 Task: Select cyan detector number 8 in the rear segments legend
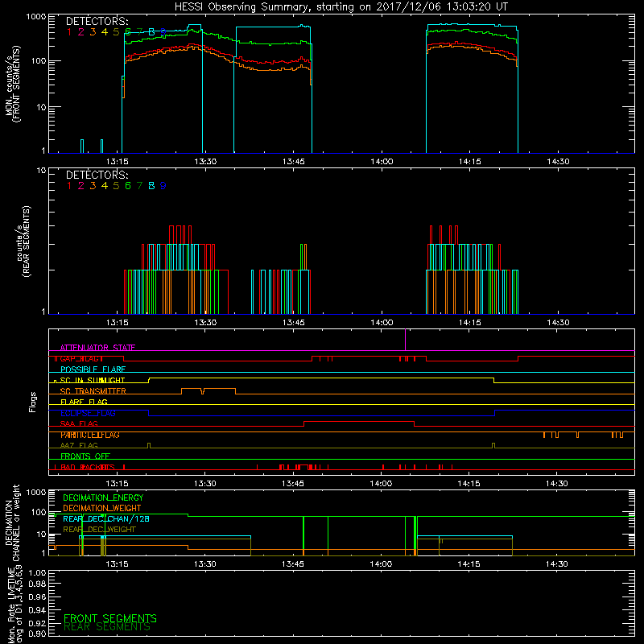151,186
